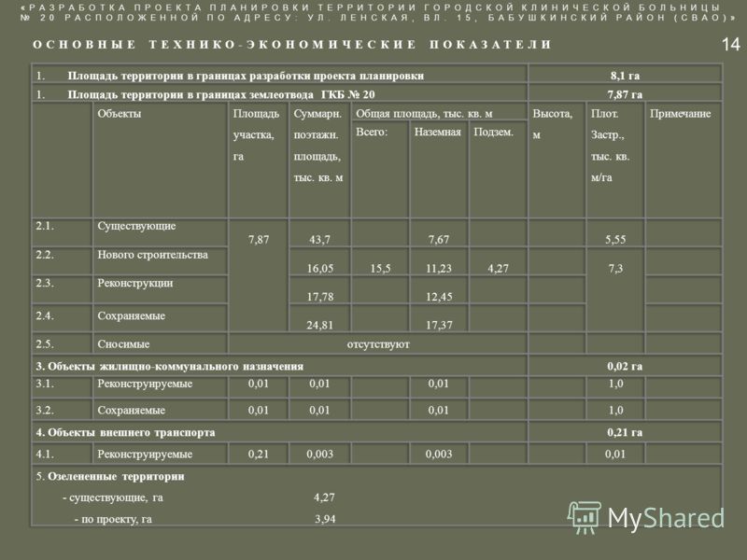This screenshot has height=560, width=747.
Task: Select the '7,87 га' land allotment value
Action: click(625, 95)
